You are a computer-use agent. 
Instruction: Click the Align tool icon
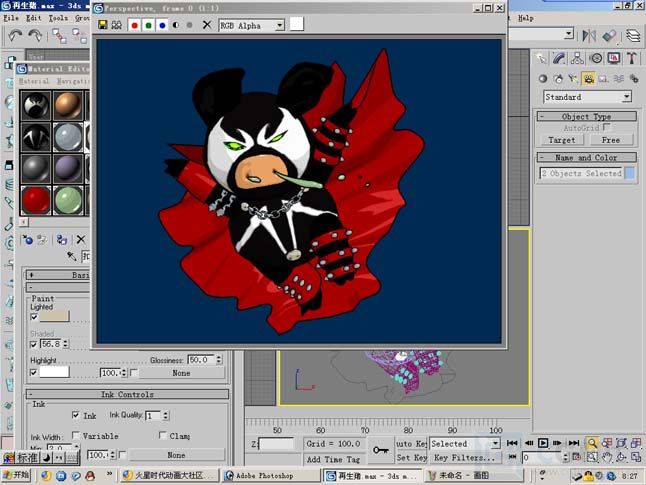(610, 36)
